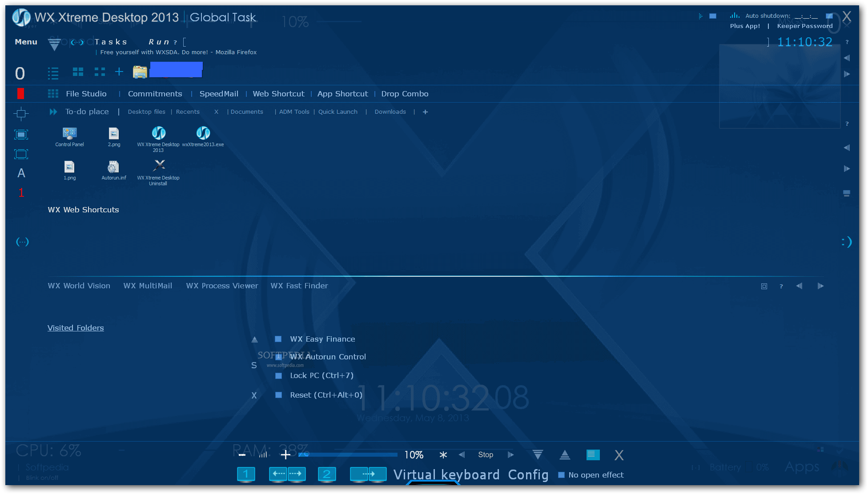Decrease level with minus button
Image resolution: width=868 pixels, height=494 pixels.
click(242, 455)
